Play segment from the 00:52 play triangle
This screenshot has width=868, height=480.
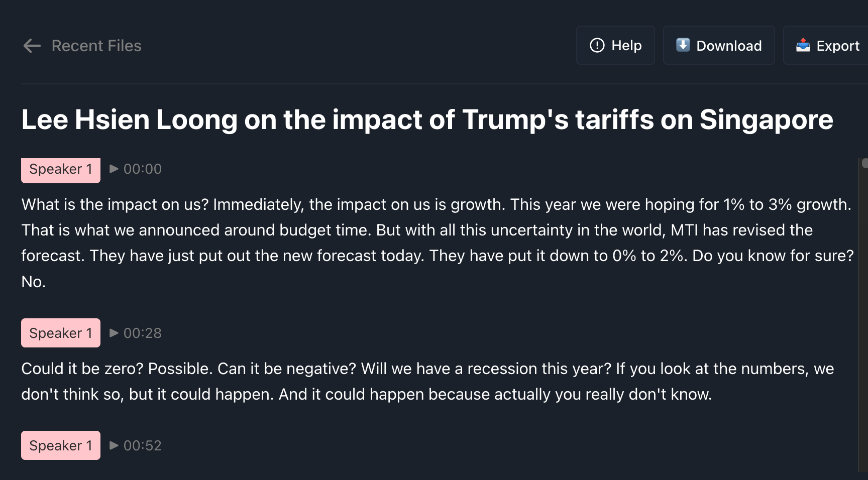[x=114, y=445]
